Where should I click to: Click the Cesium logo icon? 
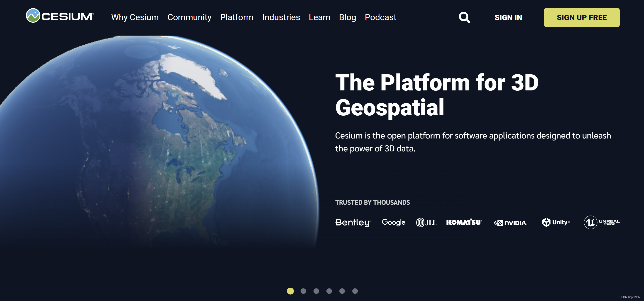(33, 15)
